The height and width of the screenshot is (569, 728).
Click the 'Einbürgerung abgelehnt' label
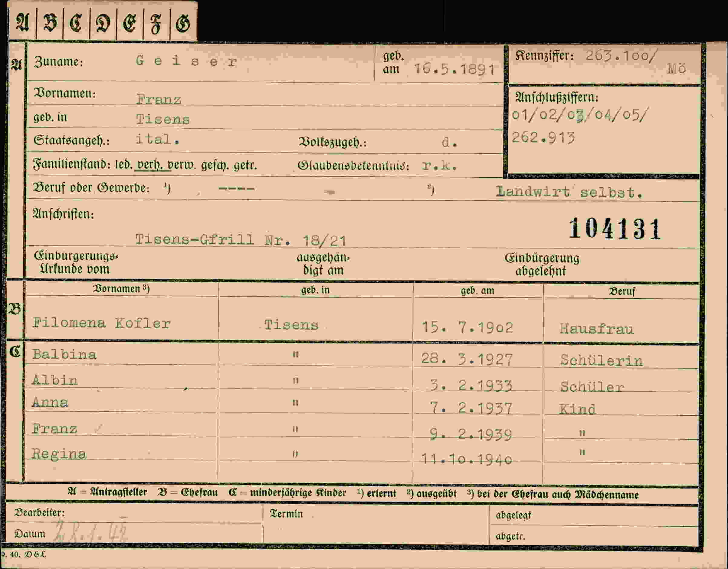pyautogui.click(x=542, y=265)
